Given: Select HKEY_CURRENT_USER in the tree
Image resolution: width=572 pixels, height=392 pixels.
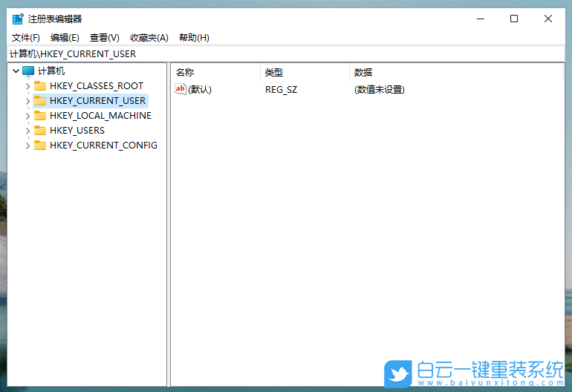Looking at the screenshot, I should point(97,101).
